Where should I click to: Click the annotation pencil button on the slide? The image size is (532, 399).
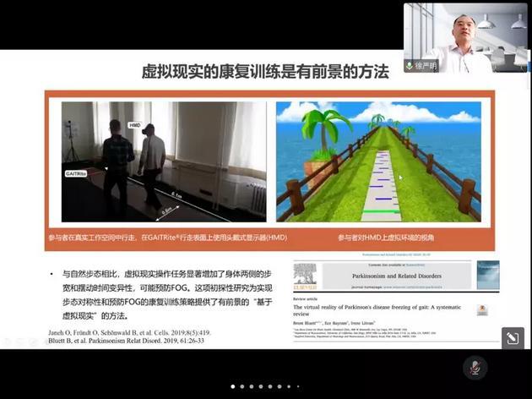pyautogui.click(x=511, y=338)
